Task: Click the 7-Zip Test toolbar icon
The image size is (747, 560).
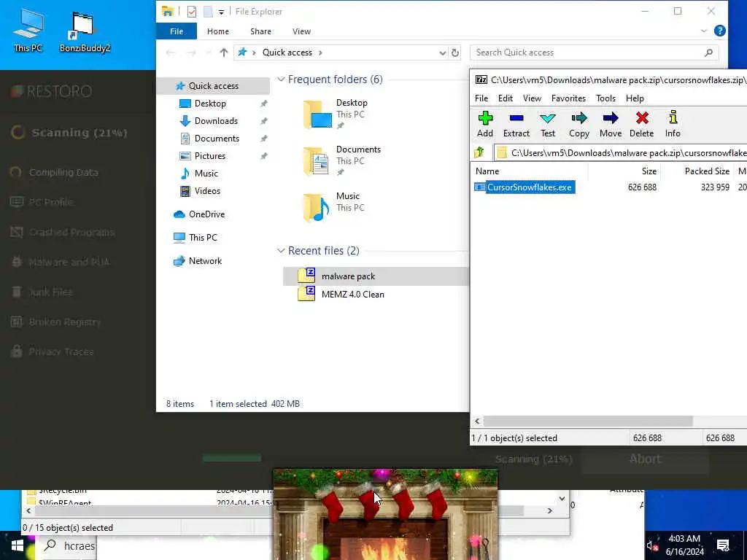Action: click(x=548, y=124)
